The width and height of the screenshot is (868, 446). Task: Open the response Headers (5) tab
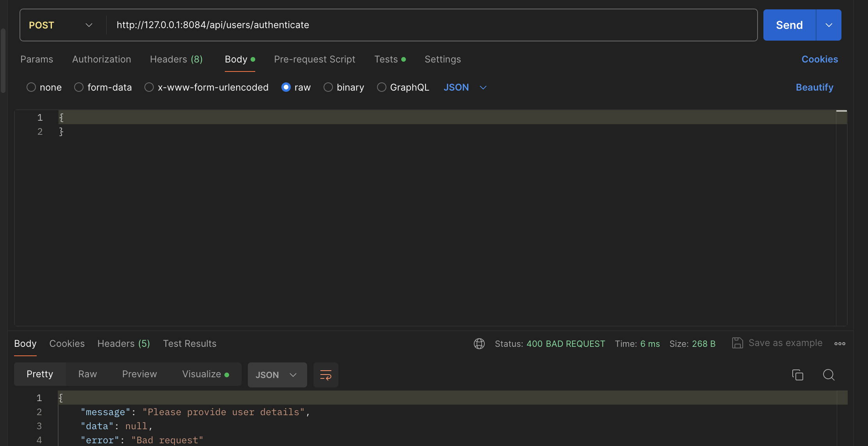pyautogui.click(x=124, y=344)
